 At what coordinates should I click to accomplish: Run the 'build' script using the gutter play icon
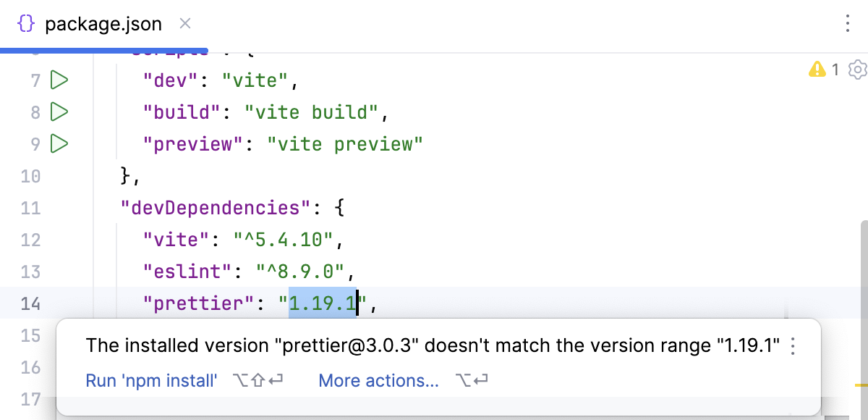coord(57,112)
